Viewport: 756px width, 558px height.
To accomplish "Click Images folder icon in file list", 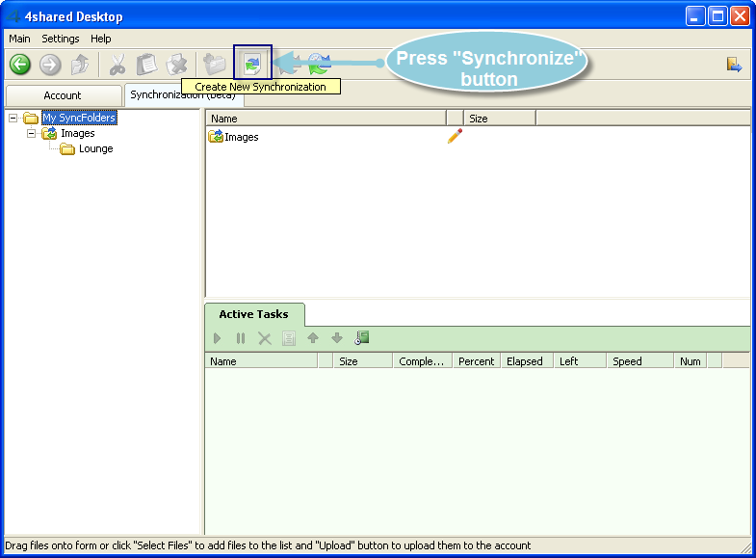I will [x=216, y=137].
